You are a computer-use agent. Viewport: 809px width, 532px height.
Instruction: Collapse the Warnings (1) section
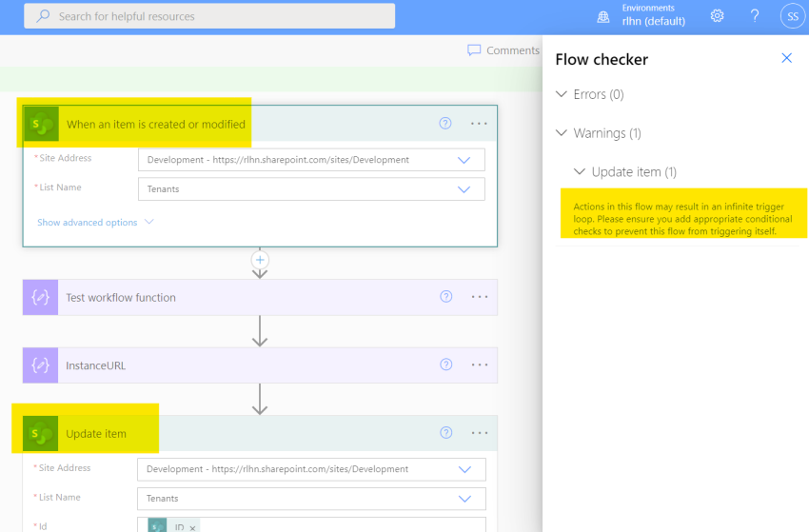point(562,132)
